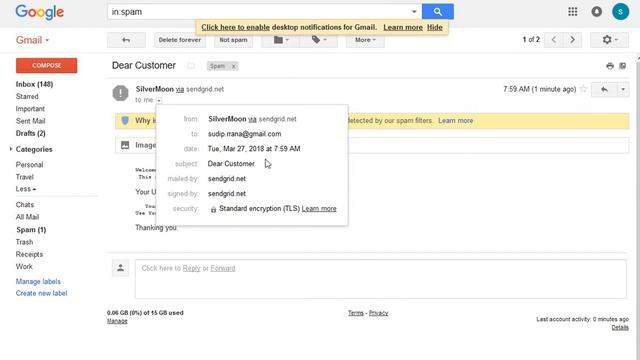Open the Work label
The width and height of the screenshot is (640, 360).
pyautogui.click(x=24, y=267)
